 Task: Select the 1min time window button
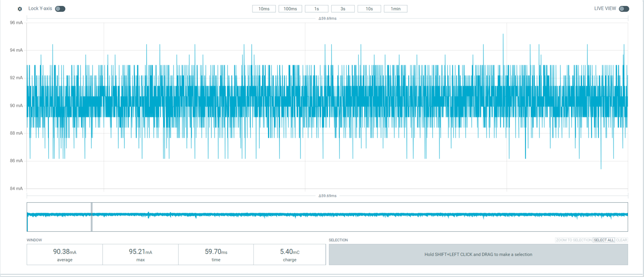point(396,9)
